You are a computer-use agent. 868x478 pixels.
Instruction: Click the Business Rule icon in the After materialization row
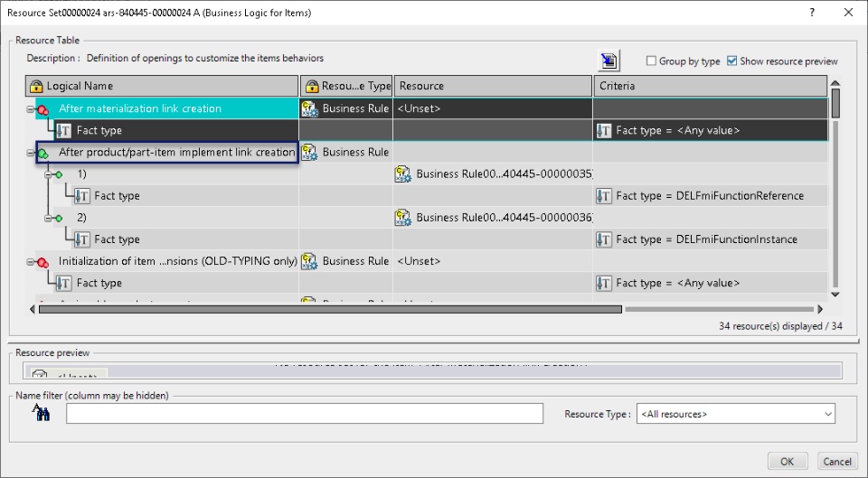click(x=309, y=109)
